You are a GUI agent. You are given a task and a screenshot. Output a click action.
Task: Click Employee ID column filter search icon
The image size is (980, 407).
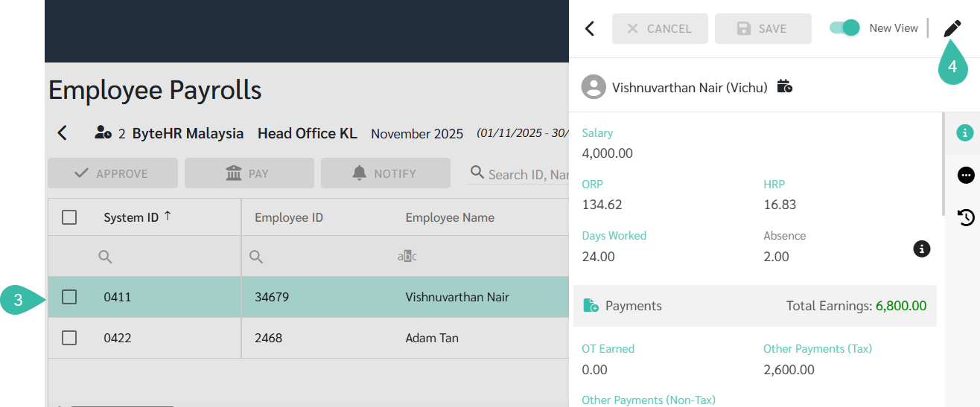tap(256, 257)
